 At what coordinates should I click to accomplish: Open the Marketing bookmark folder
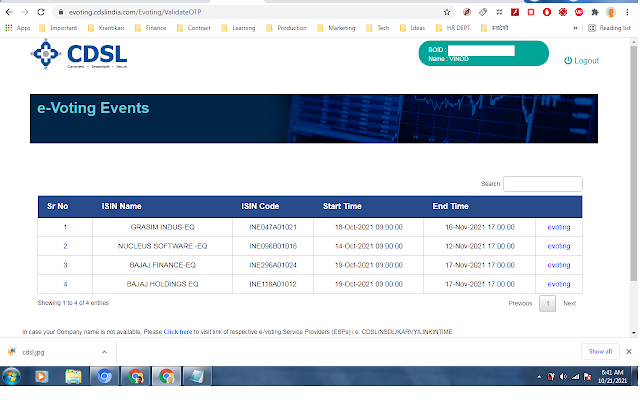(x=336, y=28)
